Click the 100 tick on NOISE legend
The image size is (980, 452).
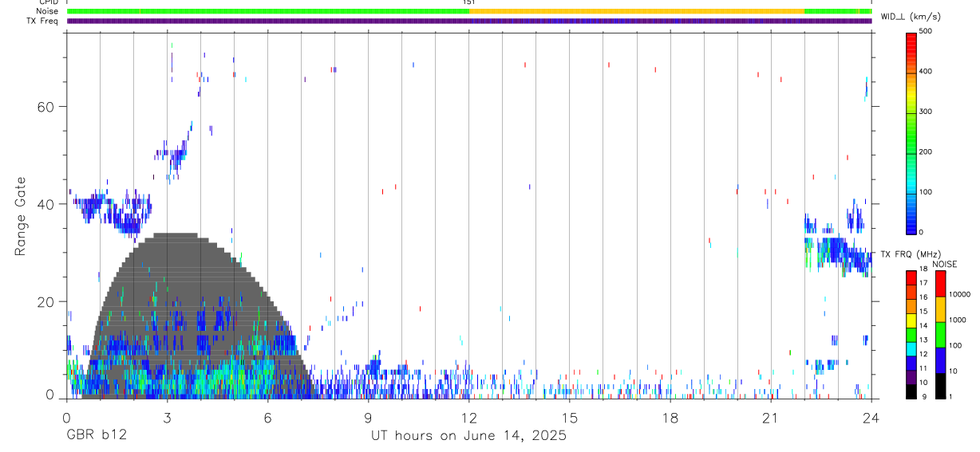coord(954,345)
